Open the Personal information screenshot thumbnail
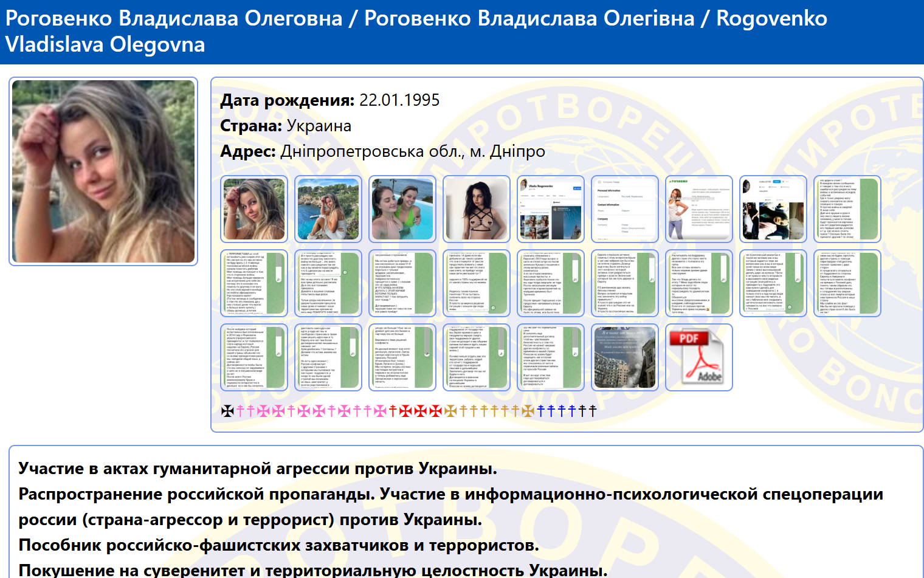The width and height of the screenshot is (924, 578). click(625, 209)
